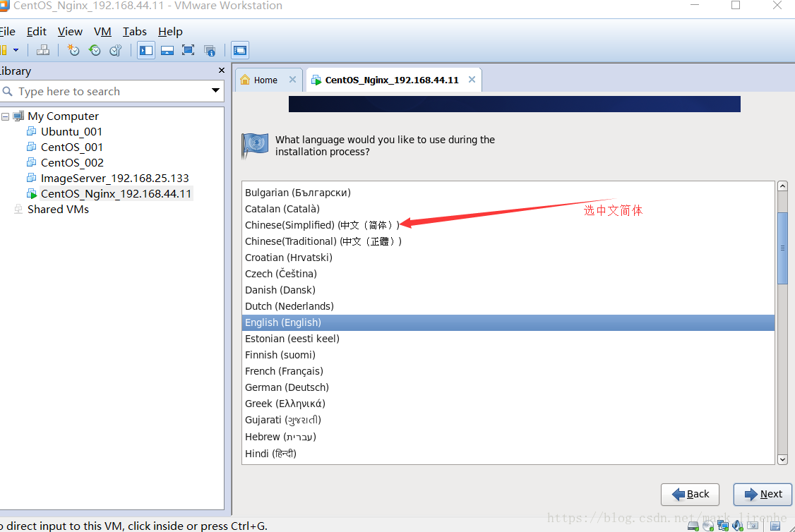Open the snapshot manager (wrench clock icon)
Screen dimensions: 795x532
(x=116, y=50)
